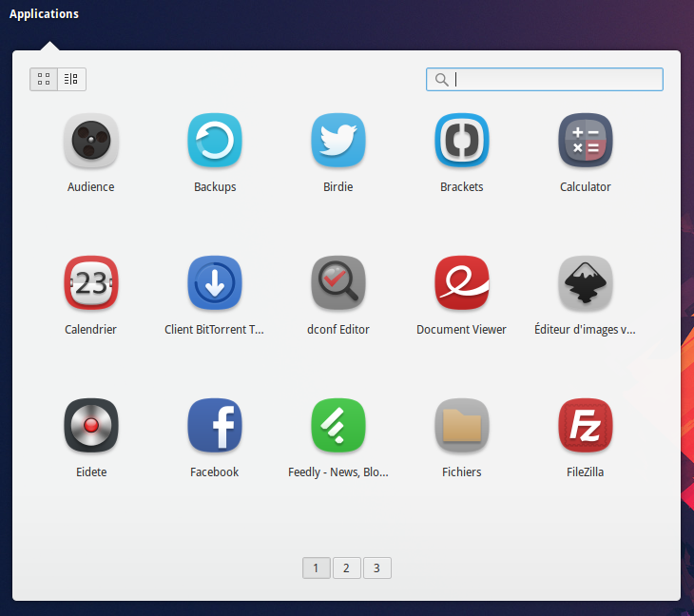Viewport: 694px width, 616px height.
Task: Launch Document Viewer icon
Action: [x=462, y=282]
